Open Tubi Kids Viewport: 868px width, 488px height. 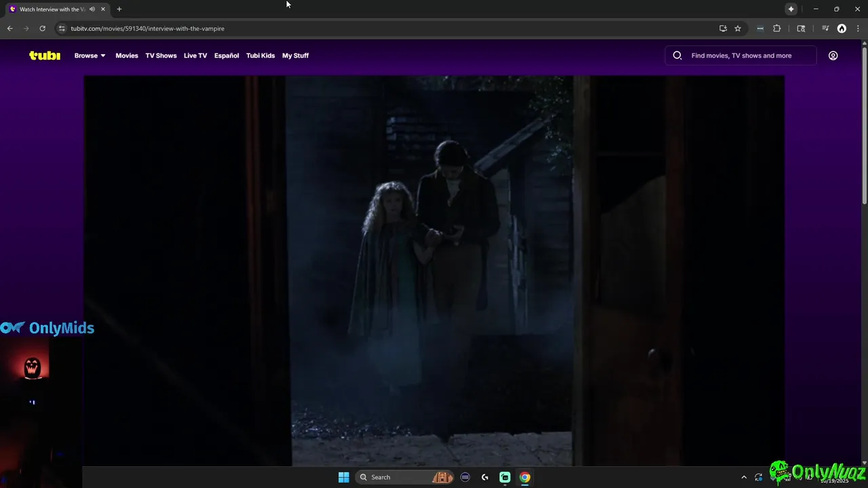tap(260, 56)
